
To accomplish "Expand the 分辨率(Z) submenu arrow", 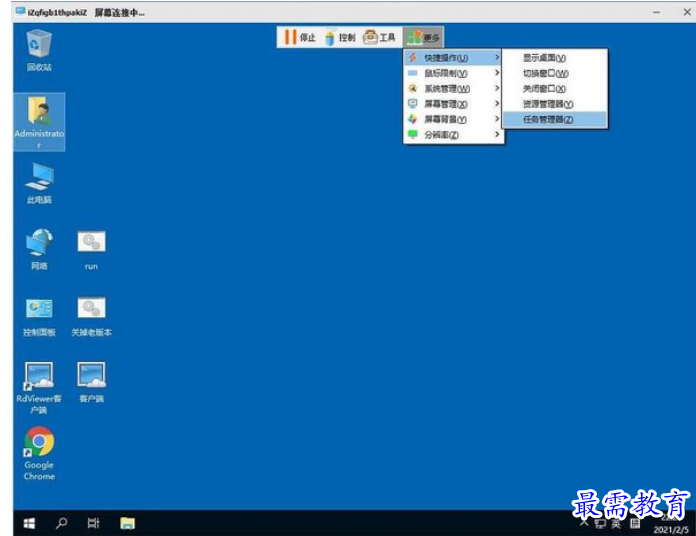I will click(497, 134).
